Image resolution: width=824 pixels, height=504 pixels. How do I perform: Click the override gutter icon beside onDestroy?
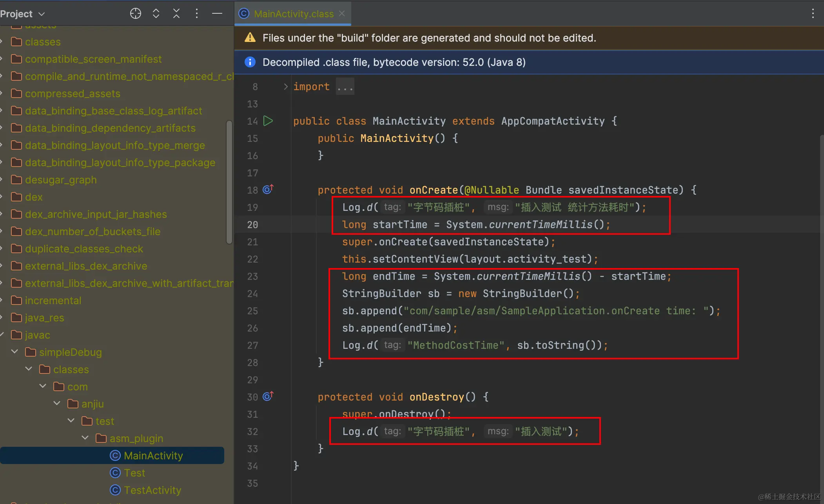pos(268,396)
